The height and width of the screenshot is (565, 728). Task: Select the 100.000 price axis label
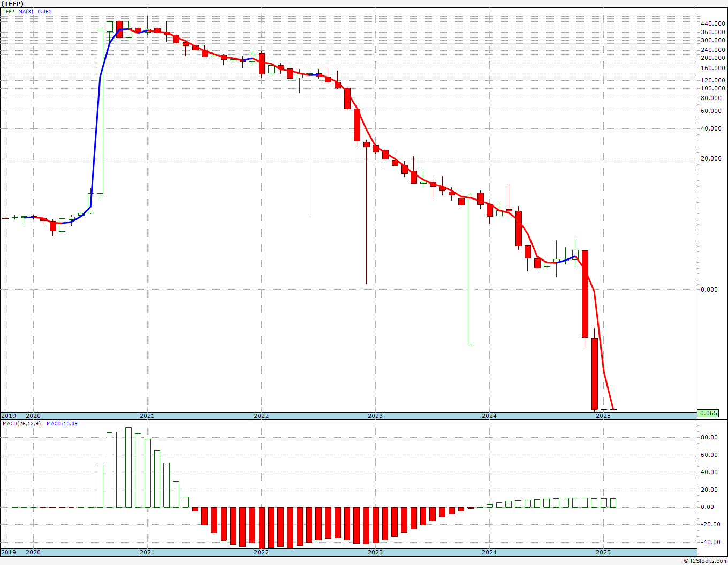tap(713, 88)
